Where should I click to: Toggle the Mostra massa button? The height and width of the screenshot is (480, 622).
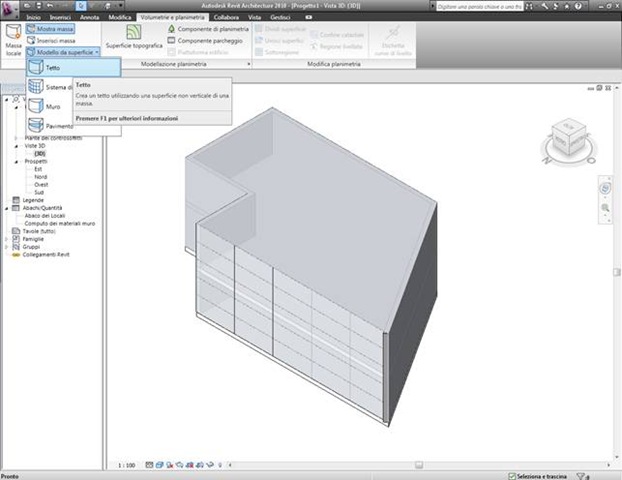click(x=50, y=29)
